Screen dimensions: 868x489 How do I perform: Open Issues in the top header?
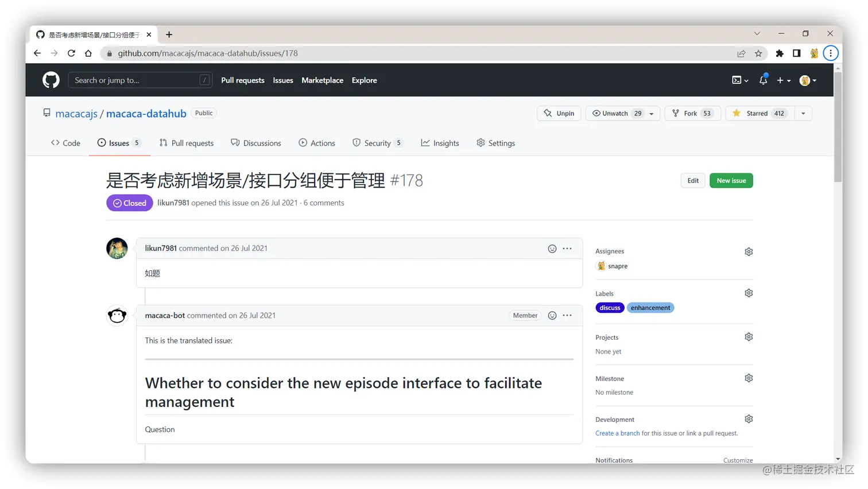(283, 80)
